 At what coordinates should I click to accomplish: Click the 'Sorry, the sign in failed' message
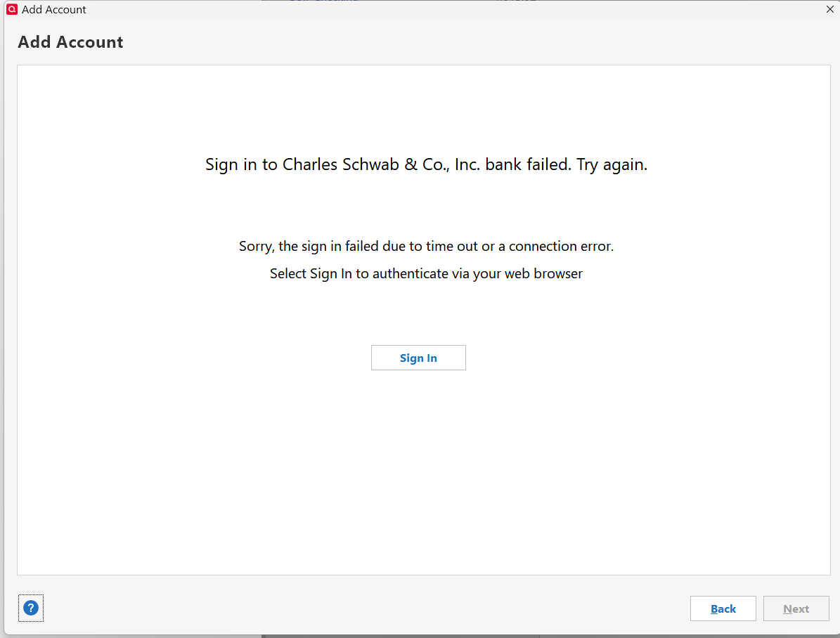click(x=426, y=246)
